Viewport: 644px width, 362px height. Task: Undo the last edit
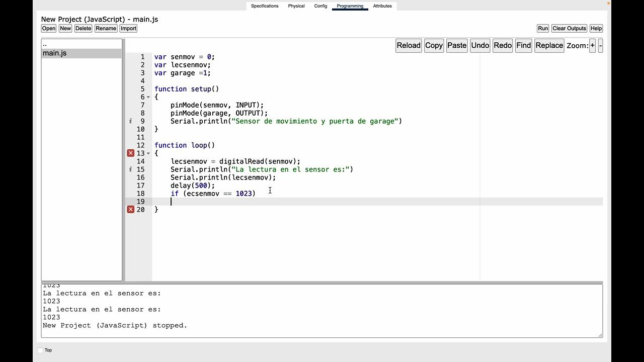point(480,45)
